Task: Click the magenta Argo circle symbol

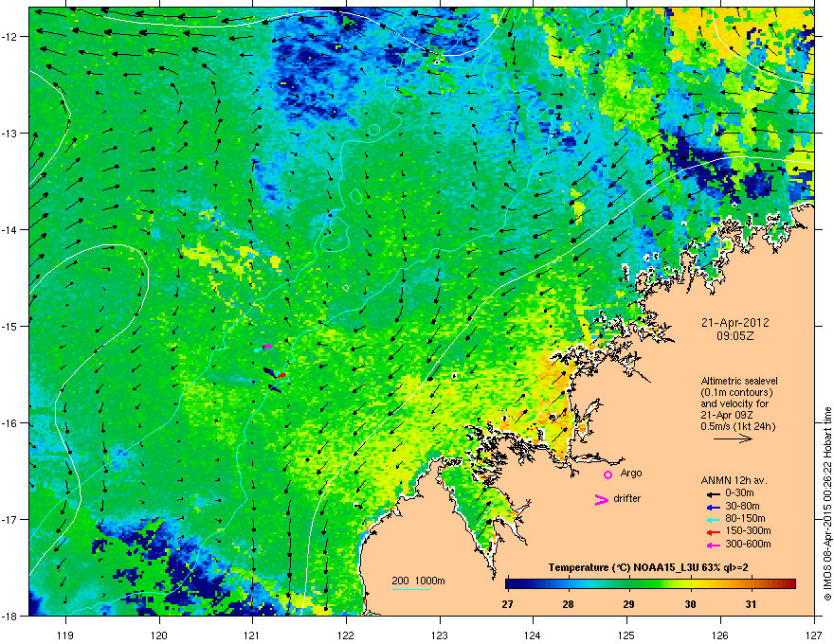Action: (607, 474)
